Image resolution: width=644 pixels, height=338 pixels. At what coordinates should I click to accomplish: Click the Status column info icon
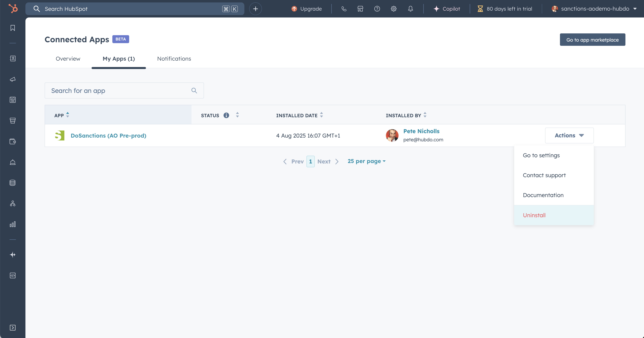226,115
